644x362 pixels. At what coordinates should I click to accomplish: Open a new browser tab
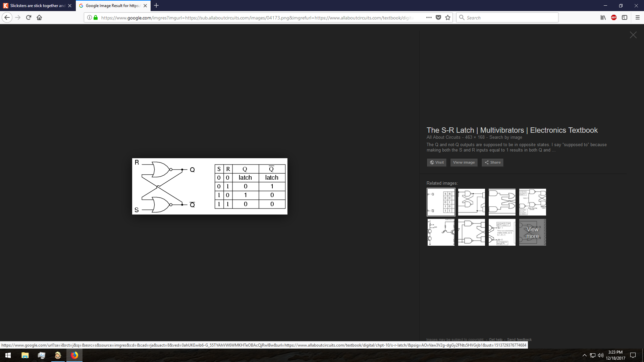[156, 6]
